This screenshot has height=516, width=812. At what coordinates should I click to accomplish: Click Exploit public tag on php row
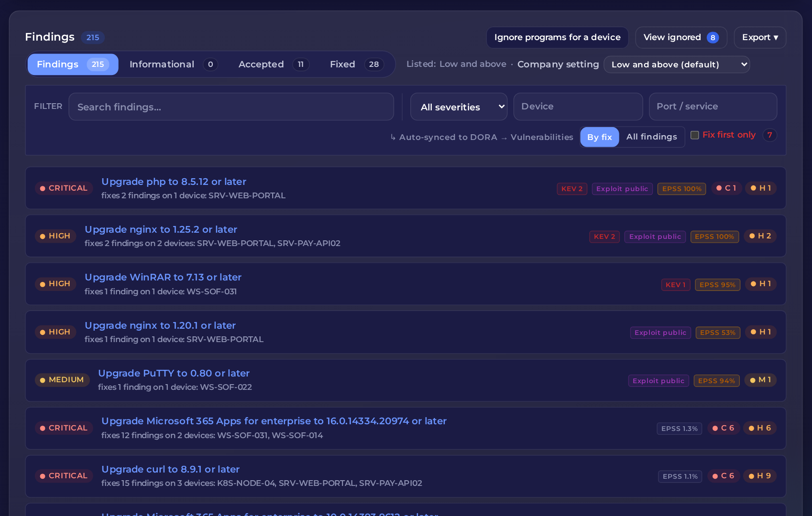pos(622,189)
